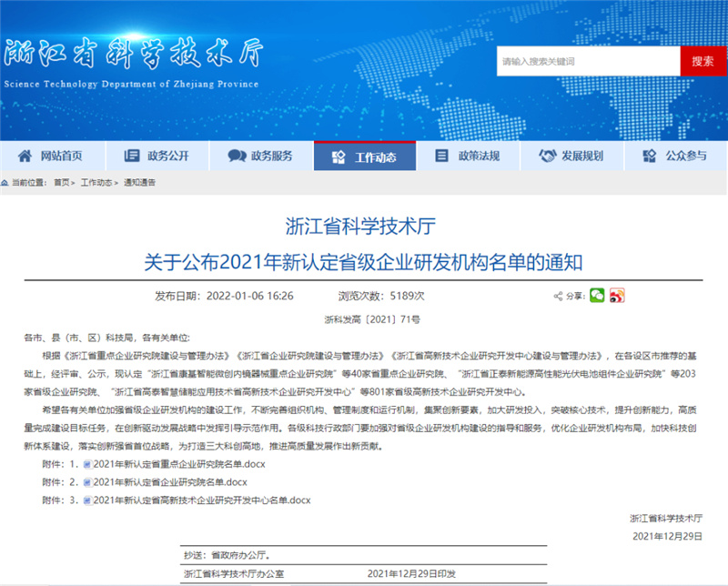
Task: Go to 首页 in the breadcrumb
Action: (x=61, y=183)
